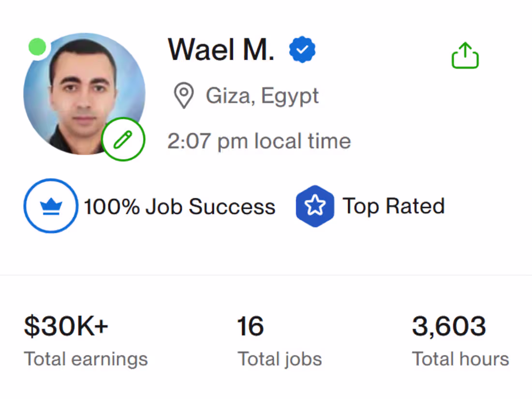The width and height of the screenshot is (532, 399).
Task: Select the Total hours label
Action: tap(460, 359)
